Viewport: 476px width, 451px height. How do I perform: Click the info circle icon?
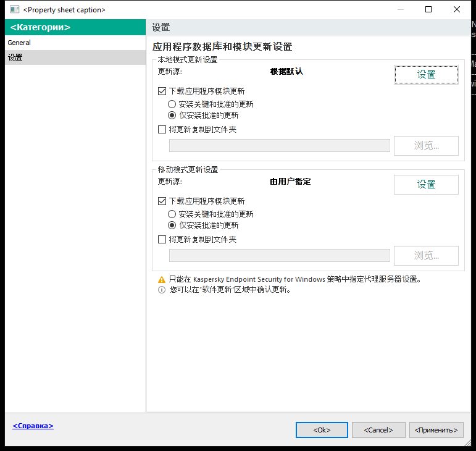coord(162,290)
